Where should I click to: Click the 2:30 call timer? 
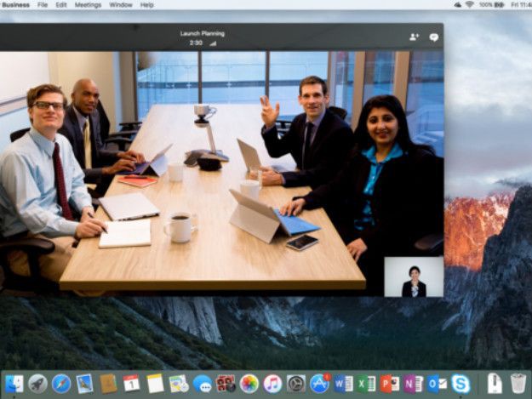(196, 43)
